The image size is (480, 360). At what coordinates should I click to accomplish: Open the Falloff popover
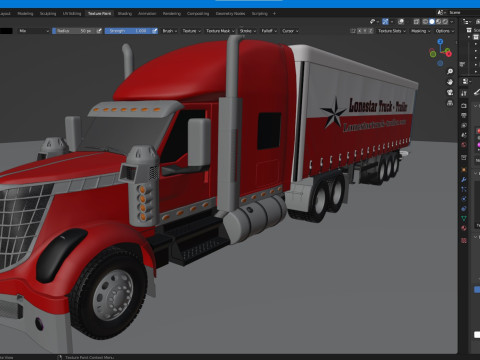click(269, 31)
